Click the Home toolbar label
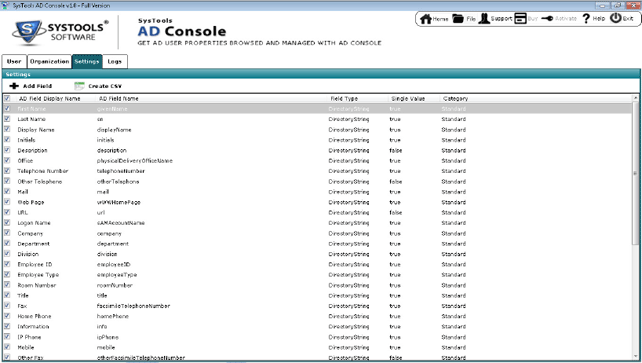 click(x=441, y=19)
